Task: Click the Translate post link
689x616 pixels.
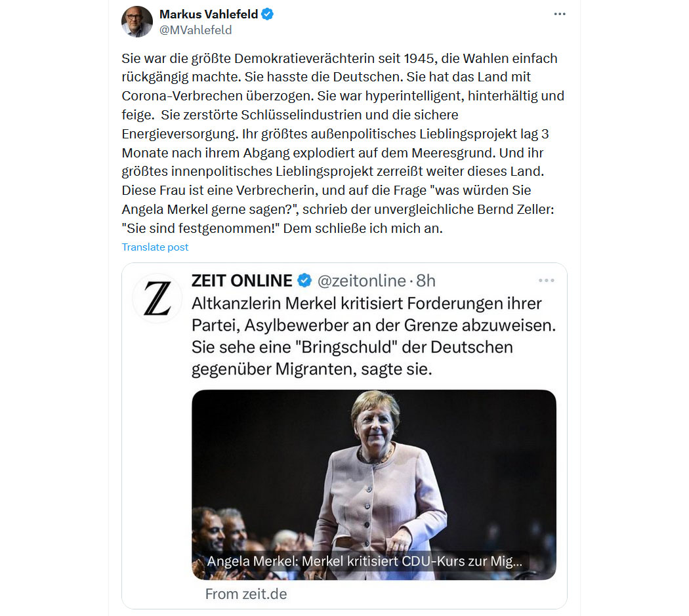Action: point(155,247)
